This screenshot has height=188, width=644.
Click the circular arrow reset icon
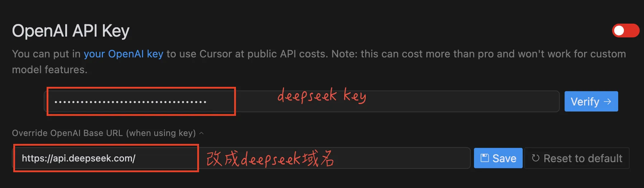tap(536, 158)
